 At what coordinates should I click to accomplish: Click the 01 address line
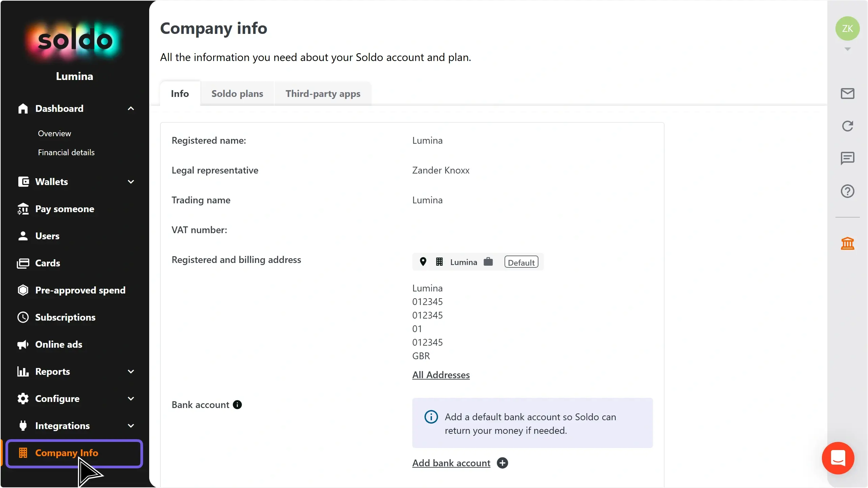pos(417,329)
